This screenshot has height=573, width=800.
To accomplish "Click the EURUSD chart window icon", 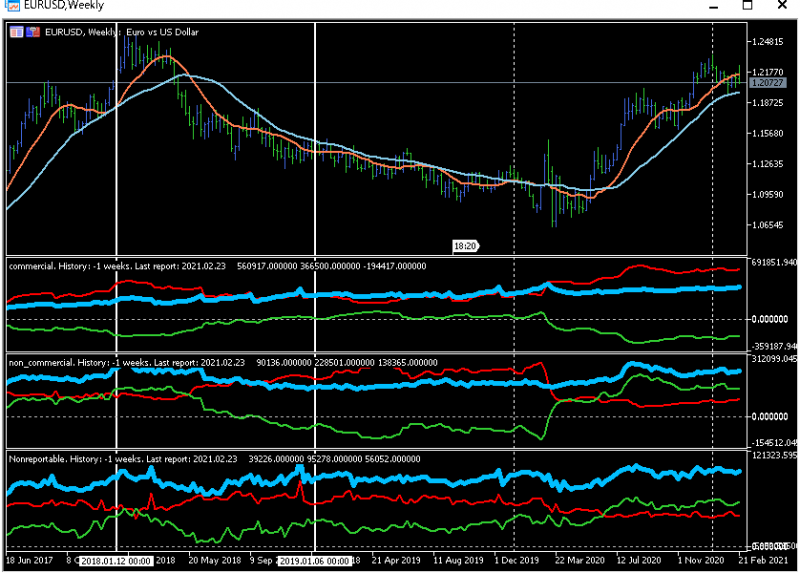I will point(12,5).
